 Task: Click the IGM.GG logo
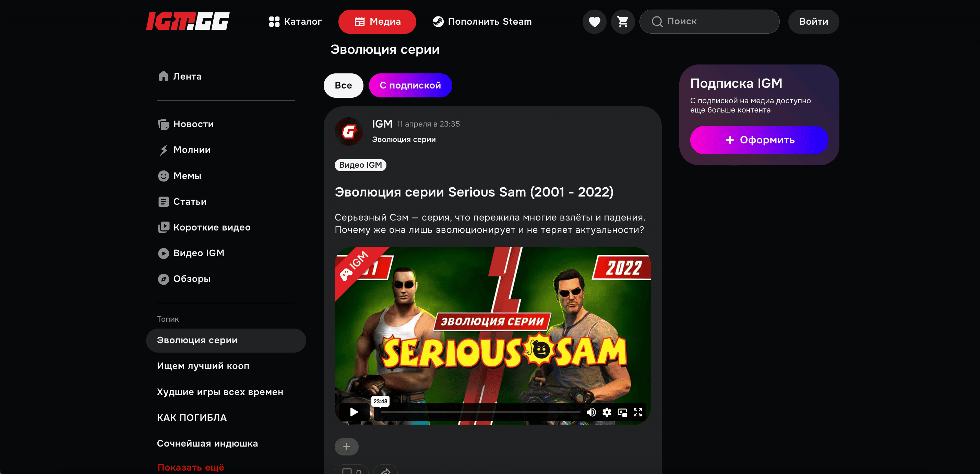point(188,21)
